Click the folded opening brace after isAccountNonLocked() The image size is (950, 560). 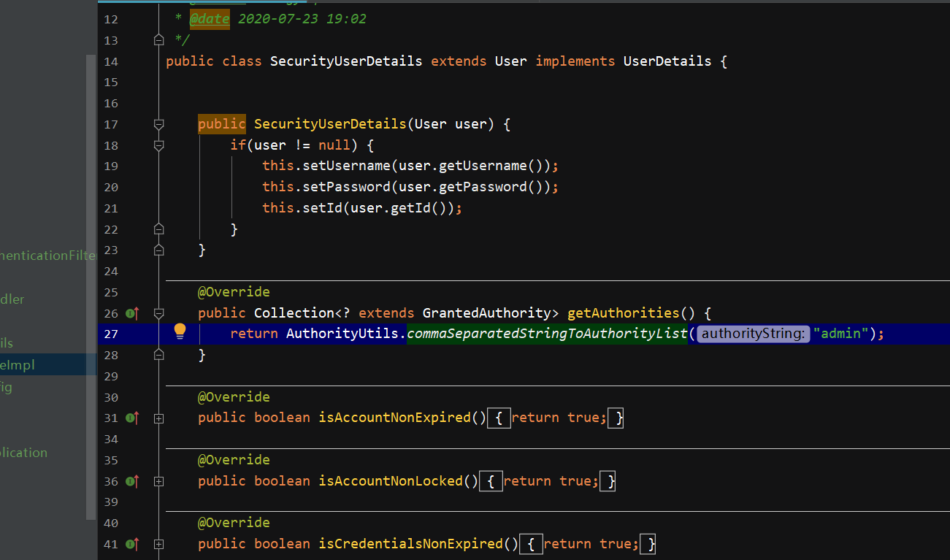tap(491, 481)
